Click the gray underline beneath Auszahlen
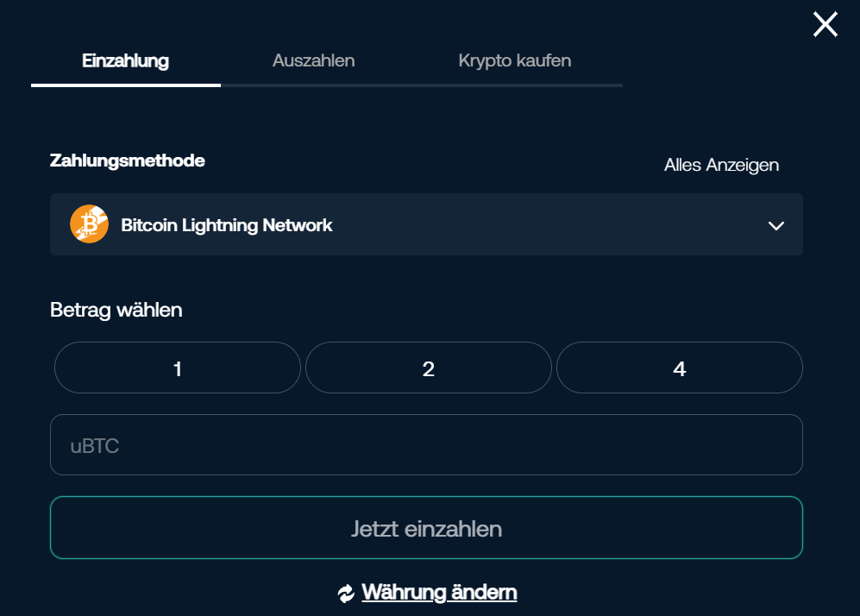This screenshot has width=860, height=616. 313,85
